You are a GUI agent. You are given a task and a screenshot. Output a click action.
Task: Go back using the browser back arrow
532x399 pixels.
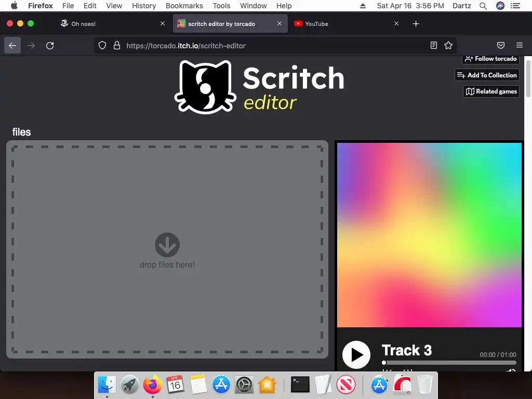tap(12, 46)
